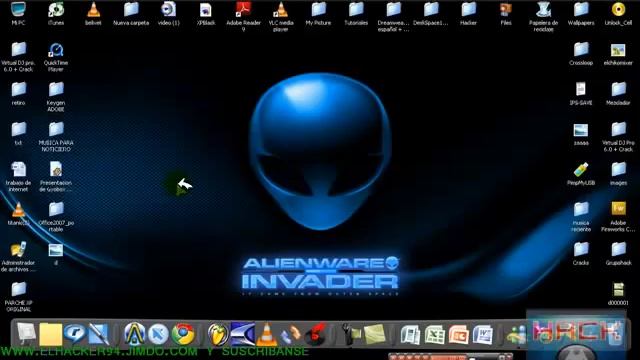
Task: Open the Files desktop icon
Action: tap(506, 10)
